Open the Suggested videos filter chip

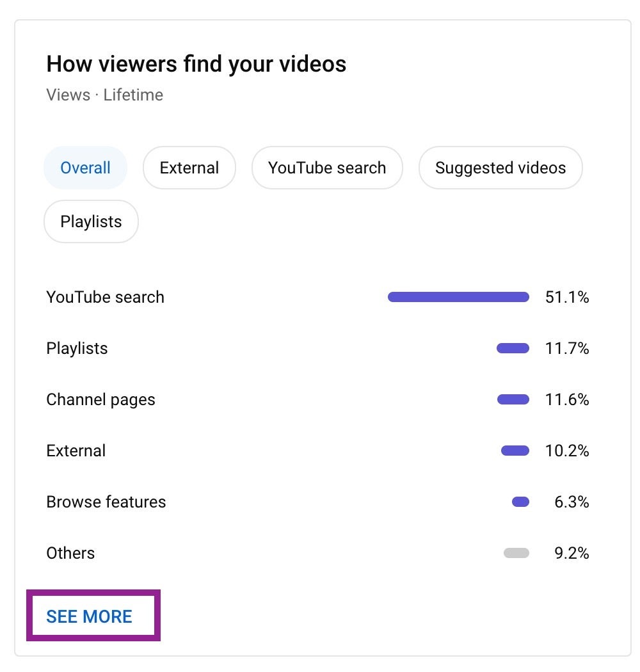click(500, 168)
